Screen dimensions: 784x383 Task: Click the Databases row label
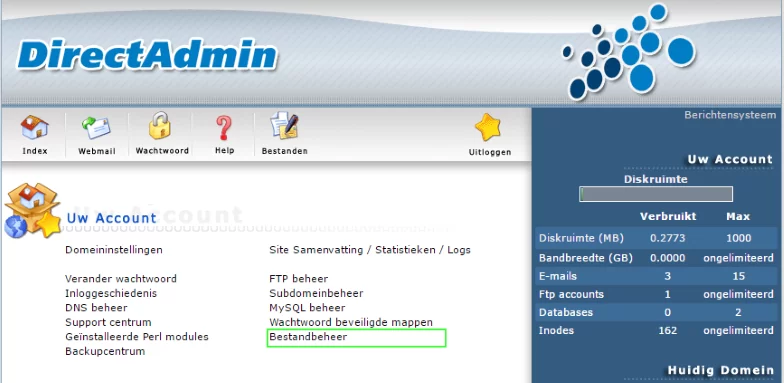click(x=566, y=312)
